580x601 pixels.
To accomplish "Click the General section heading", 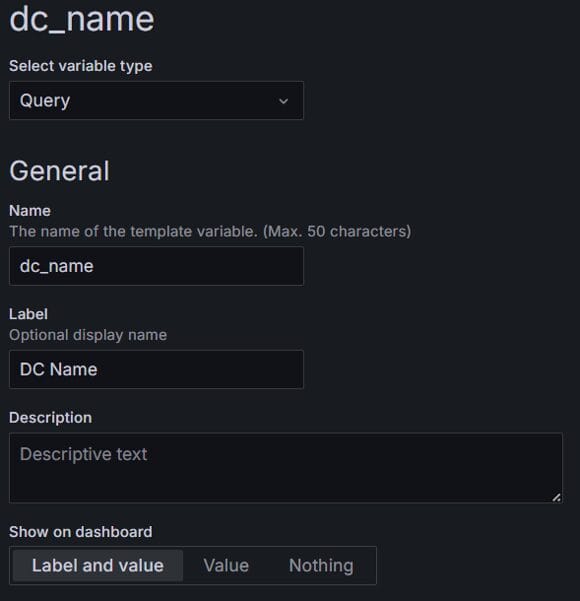I will point(59,171).
